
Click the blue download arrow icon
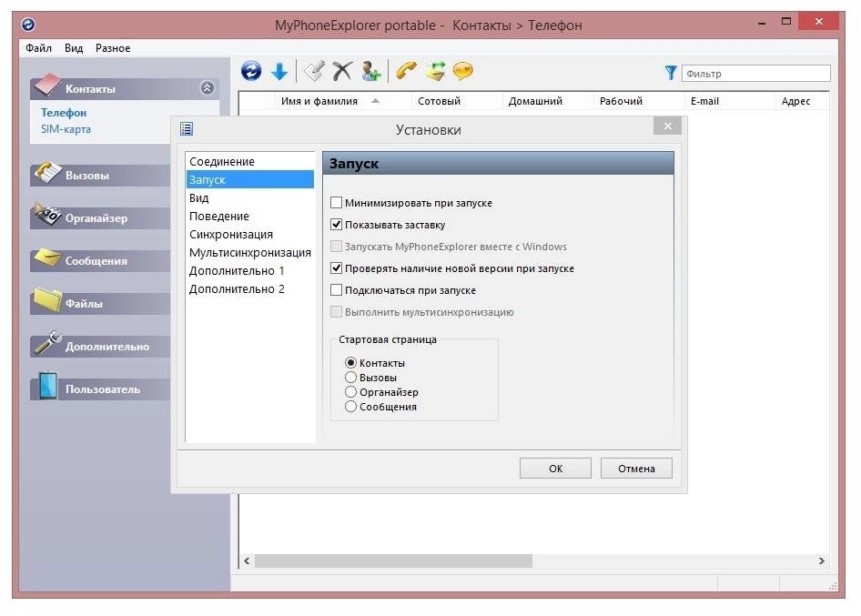pyautogui.click(x=279, y=71)
